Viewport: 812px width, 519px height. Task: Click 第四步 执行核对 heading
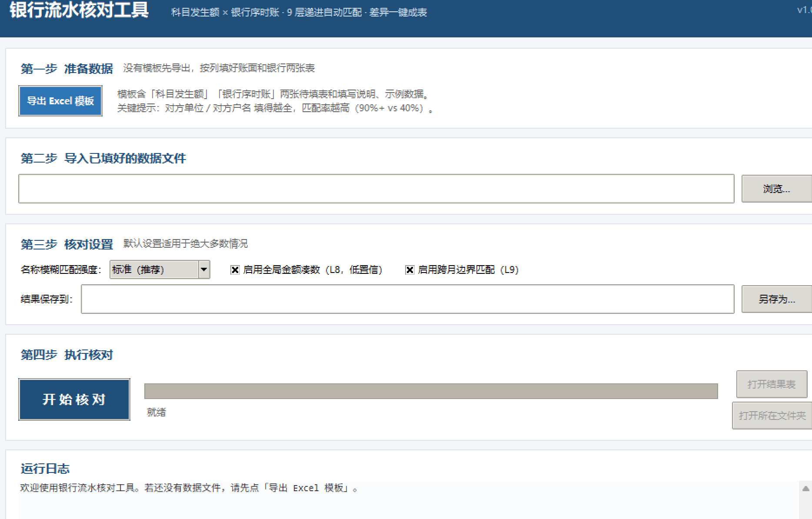tap(67, 355)
